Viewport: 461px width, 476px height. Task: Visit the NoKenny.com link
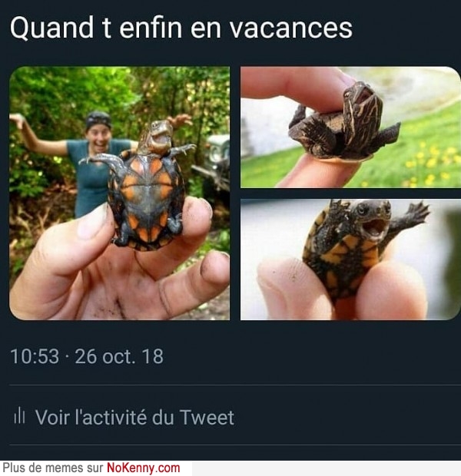pos(143,468)
